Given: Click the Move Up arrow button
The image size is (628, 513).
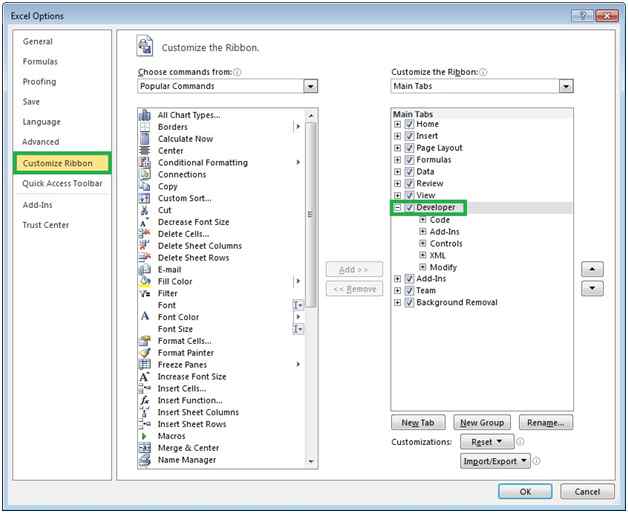Looking at the screenshot, I should 592,270.
